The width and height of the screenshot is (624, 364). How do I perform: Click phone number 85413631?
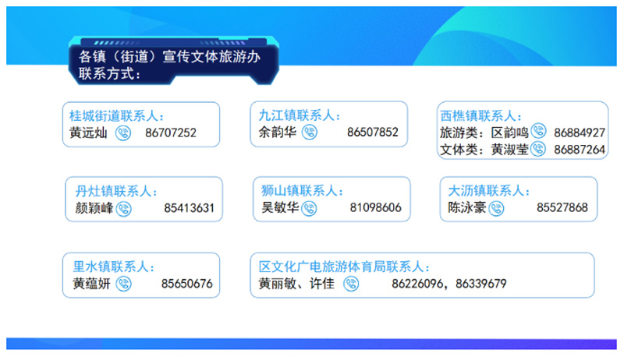click(x=189, y=208)
